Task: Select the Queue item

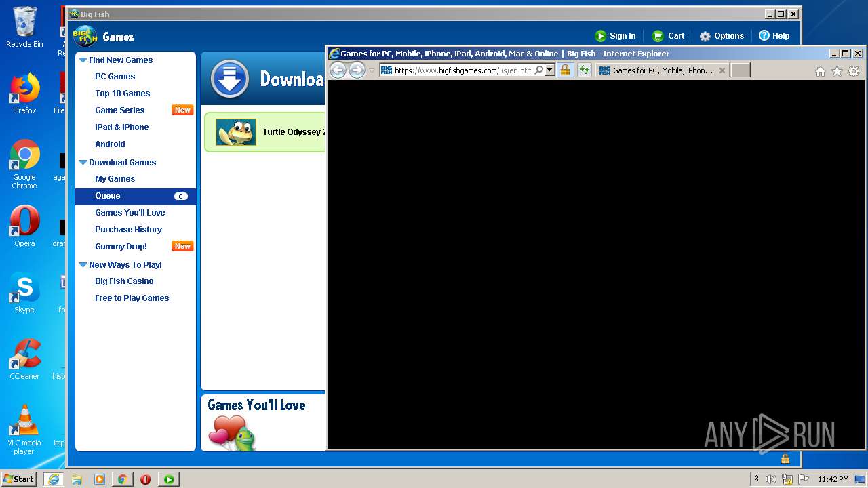Action: point(136,197)
